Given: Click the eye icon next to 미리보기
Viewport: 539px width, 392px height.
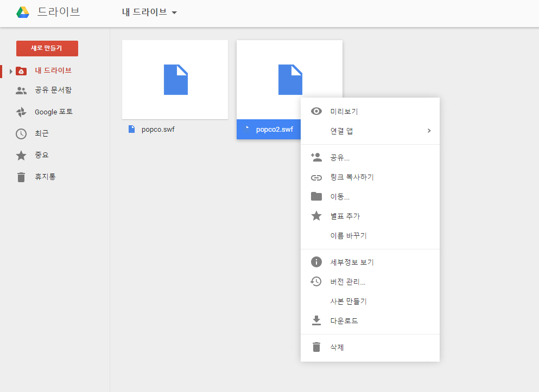Looking at the screenshot, I should click(316, 111).
